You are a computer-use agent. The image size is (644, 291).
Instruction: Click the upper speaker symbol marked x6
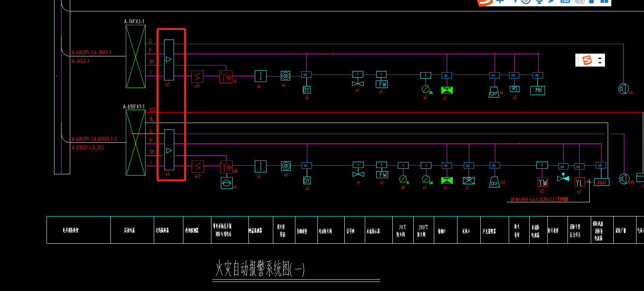tap(623, 89)
